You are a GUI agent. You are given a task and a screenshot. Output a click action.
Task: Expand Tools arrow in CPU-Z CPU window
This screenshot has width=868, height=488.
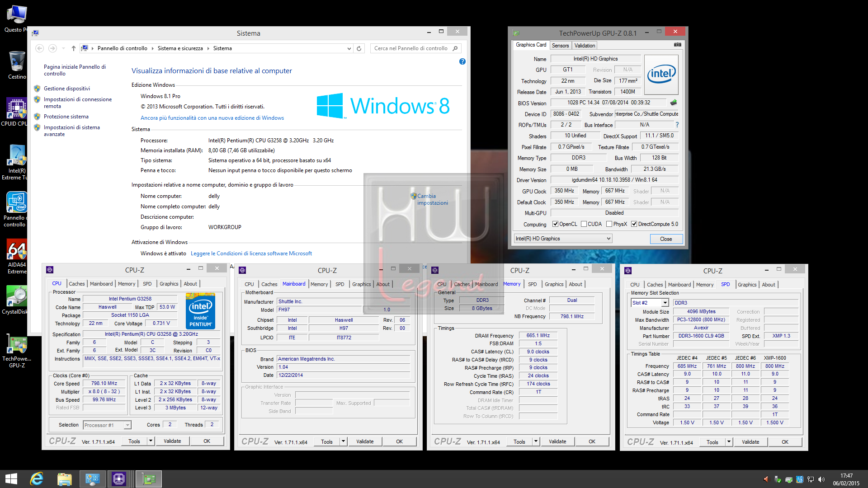151,441
